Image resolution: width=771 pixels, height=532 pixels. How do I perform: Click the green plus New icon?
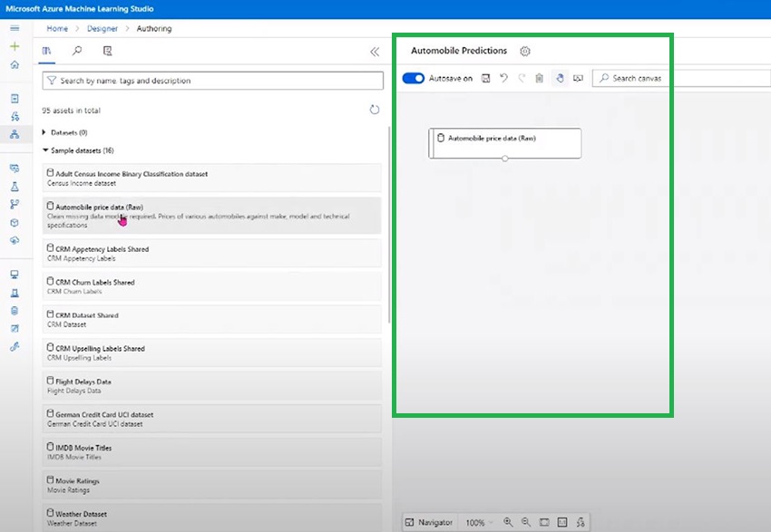[15, 46]
